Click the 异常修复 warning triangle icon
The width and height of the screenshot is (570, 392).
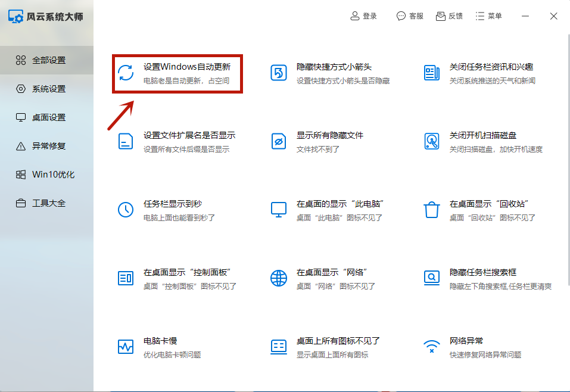click(x=21, y=146)
